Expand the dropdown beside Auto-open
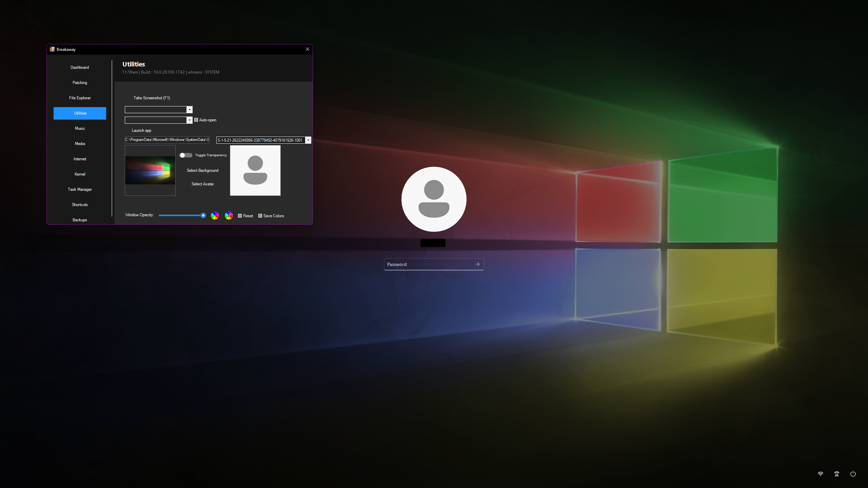Viewport: 868px width, 488px height. pos(190,120)
